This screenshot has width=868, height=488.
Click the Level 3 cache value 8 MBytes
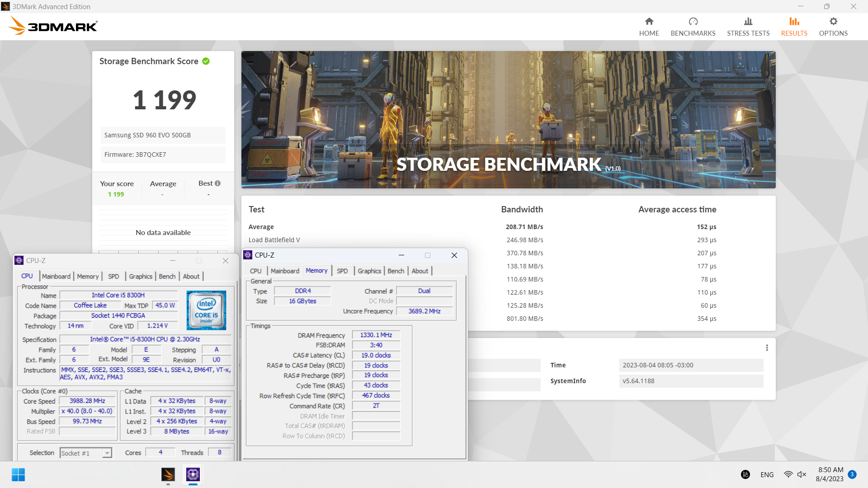(177, 431)
